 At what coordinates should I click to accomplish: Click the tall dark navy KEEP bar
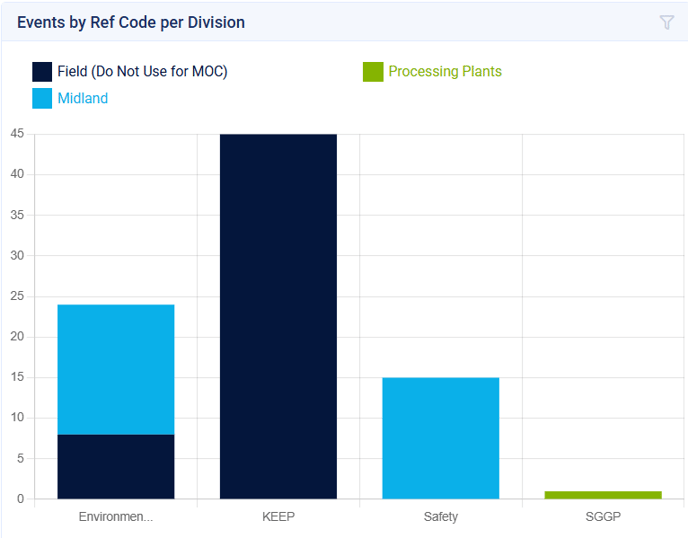[x=278, y=316]
